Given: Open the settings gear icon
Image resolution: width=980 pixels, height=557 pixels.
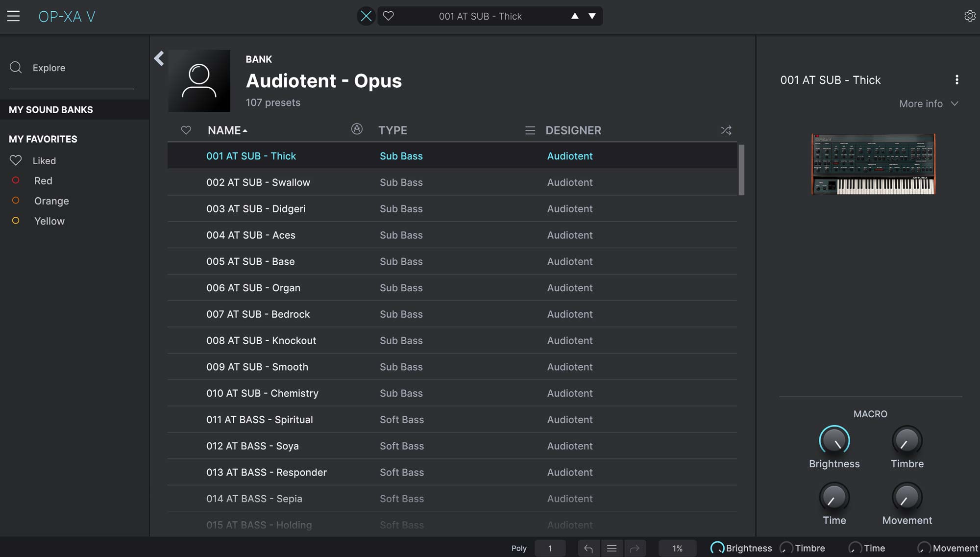Looking at the screenshot, I should [970, 16].
